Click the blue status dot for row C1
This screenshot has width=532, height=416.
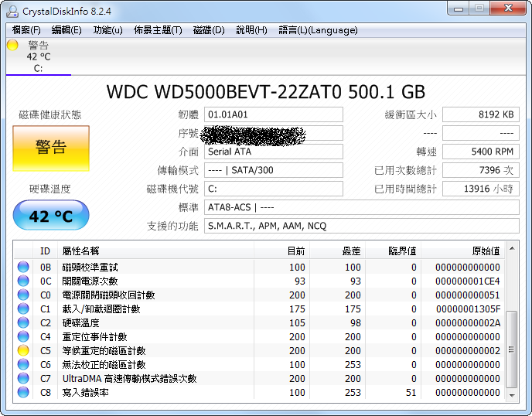point(23,309)
